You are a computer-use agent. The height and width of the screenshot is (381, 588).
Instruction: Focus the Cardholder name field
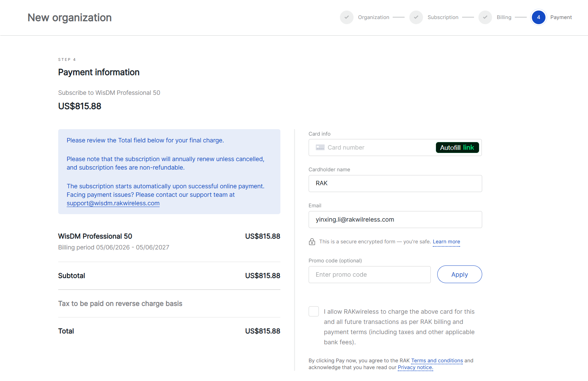[395, 184]
